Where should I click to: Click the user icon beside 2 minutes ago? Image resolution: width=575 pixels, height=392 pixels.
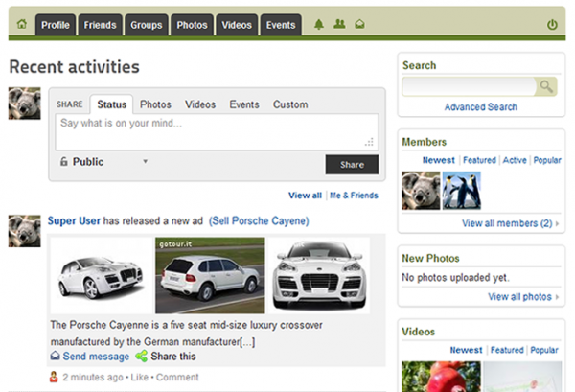coord(54,377)
